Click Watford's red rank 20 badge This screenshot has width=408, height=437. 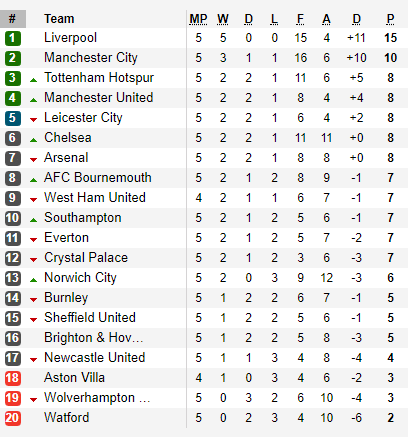(13, 418)
